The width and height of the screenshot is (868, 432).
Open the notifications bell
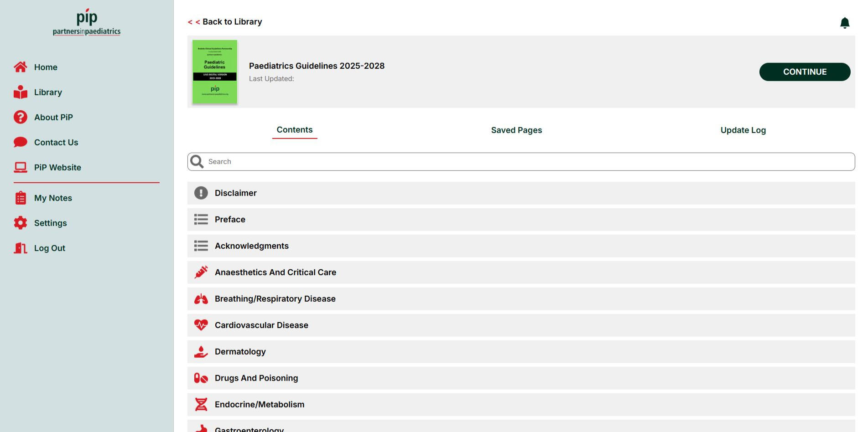click(844, 22)
